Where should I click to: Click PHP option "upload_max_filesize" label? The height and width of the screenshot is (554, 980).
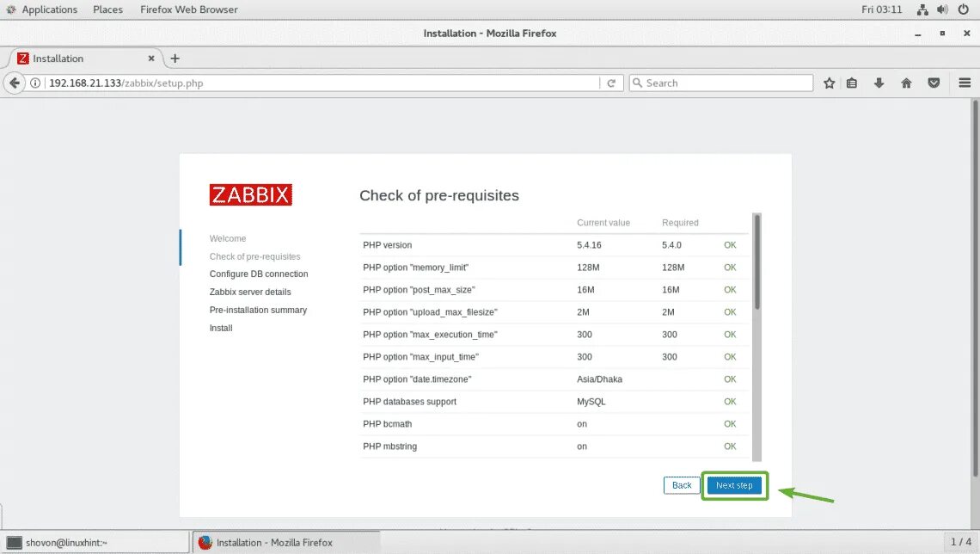(430, 312)
